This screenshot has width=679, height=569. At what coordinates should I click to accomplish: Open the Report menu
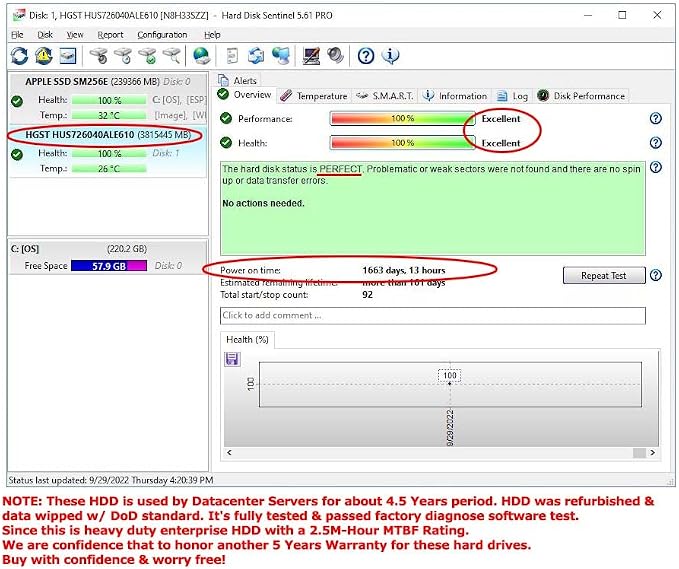click(x=110, y=35)
